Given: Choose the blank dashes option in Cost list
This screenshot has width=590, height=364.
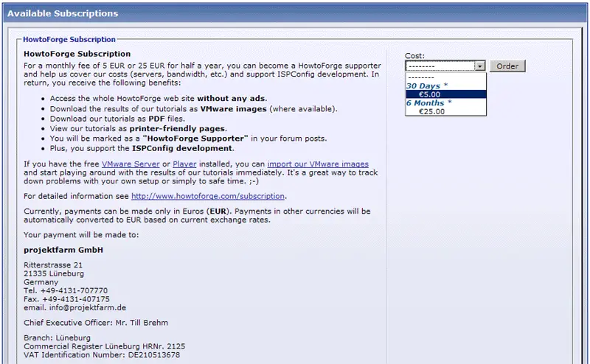Looking at the screenshot, I should click(446, 77).
